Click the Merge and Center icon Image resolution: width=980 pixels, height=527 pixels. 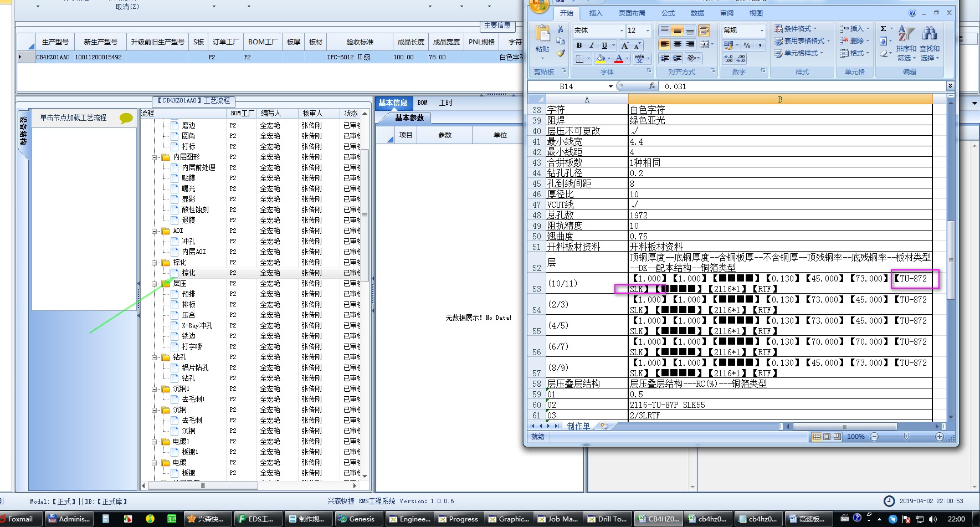(x=704, y=44)
